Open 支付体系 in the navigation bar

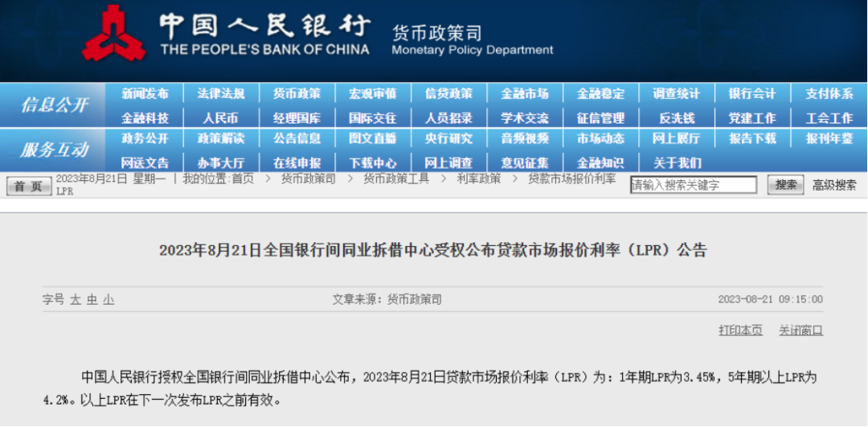point(829,93)
